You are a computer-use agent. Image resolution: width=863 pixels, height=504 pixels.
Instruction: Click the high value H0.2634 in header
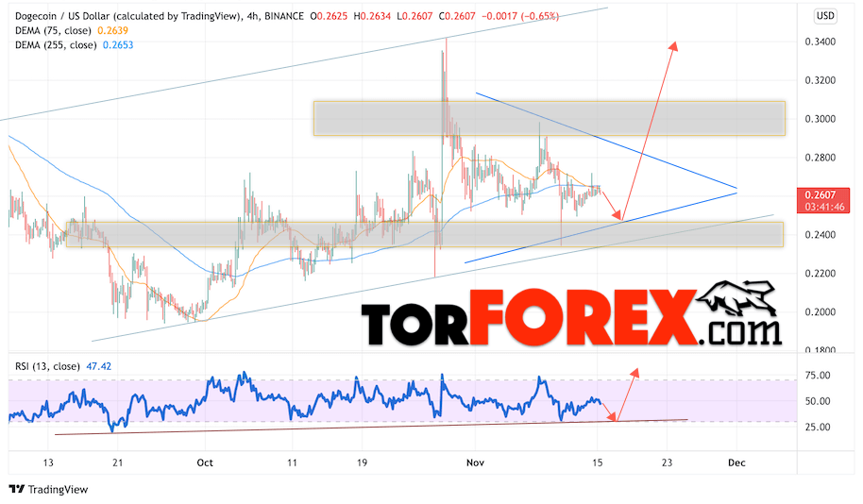coord(372,16)
